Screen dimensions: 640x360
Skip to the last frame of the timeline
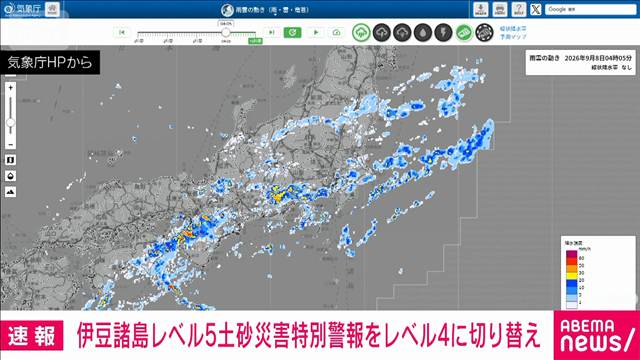coord(271,32)
